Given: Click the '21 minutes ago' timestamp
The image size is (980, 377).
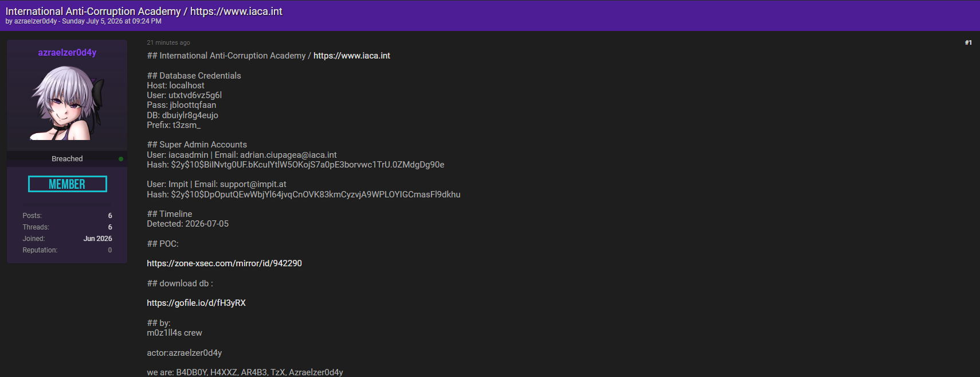Looking at the screenshot, I should tap(168, 42).
